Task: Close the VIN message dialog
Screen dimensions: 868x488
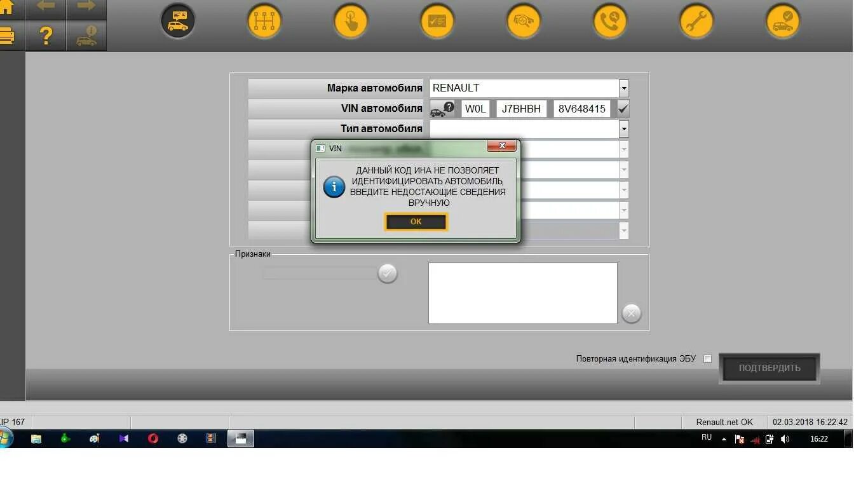Action: [501, 146]
